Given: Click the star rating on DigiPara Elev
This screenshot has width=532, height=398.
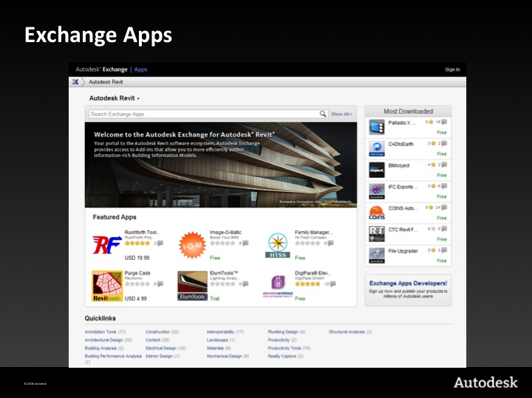Looking at the screenshot, I should click(x=307, y=284).
